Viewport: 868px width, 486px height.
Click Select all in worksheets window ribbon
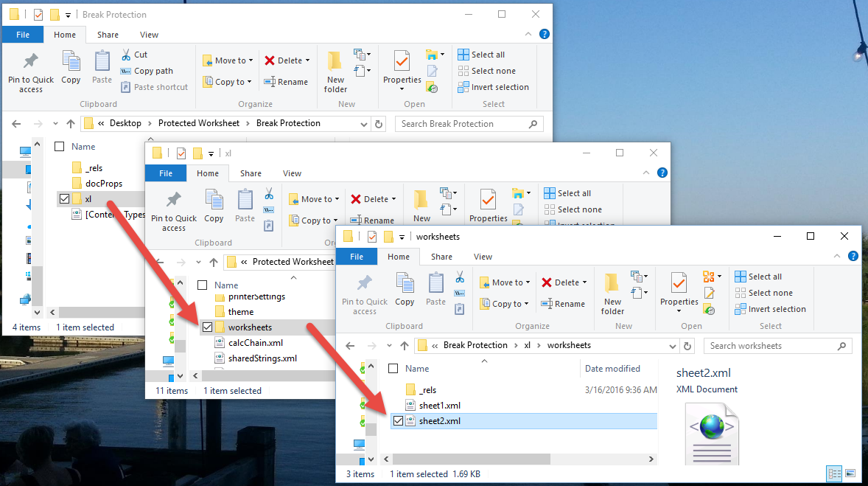point(758,277)
